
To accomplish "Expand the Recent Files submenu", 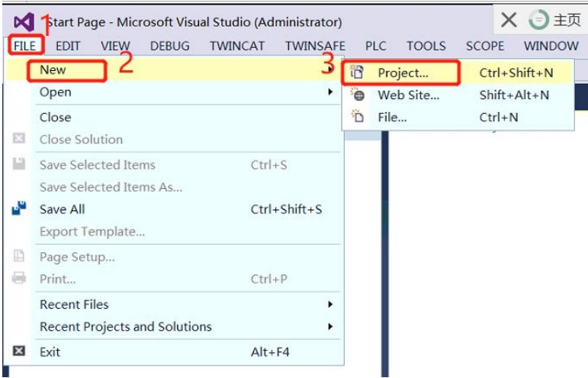I will click(331, 304).
